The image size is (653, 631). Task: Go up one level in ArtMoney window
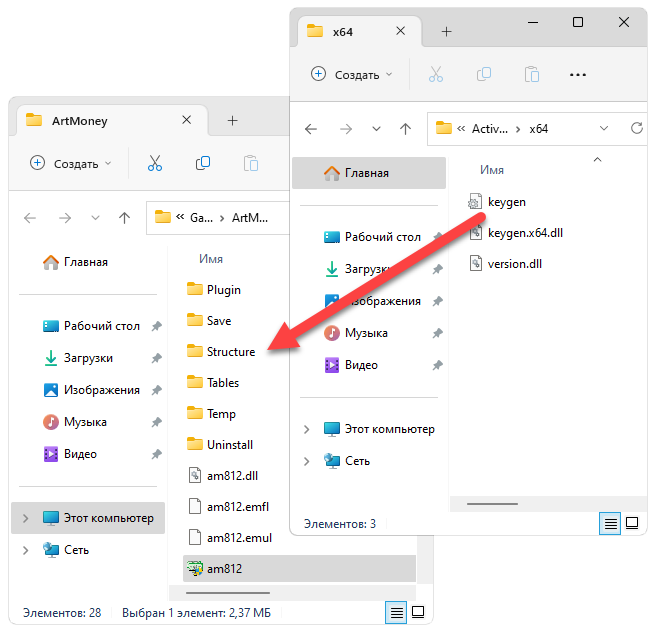click(124, 218)
